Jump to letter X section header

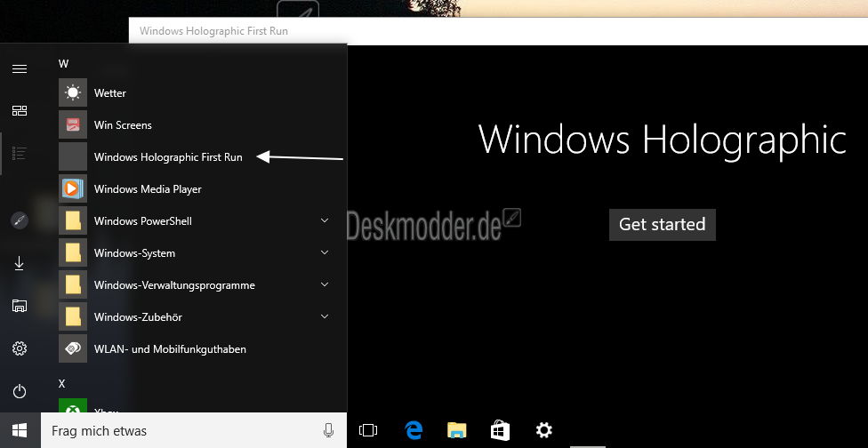61,383
